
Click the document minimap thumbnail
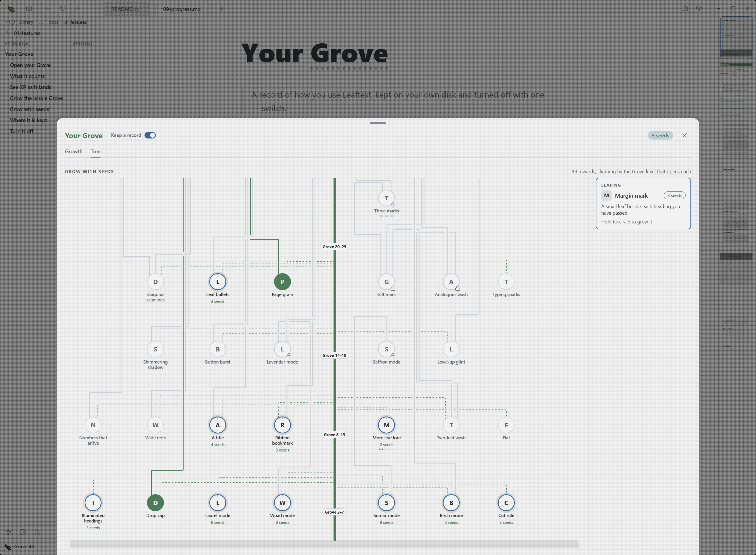[736, 38]
